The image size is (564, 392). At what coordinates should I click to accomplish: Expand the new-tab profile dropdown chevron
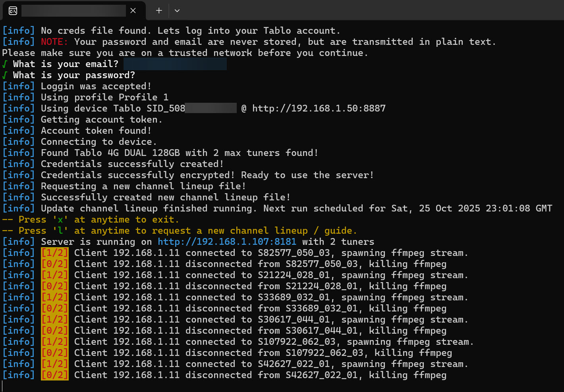(177, 11)
